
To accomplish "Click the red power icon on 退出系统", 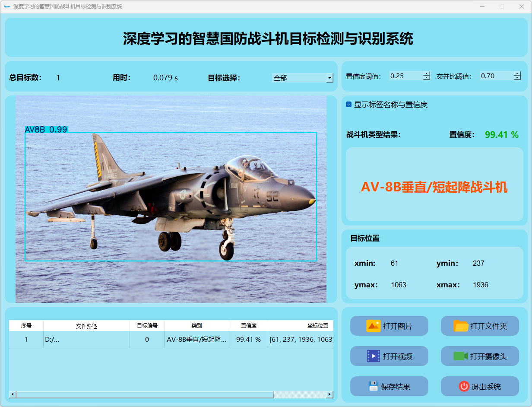I will click(x=464, y=386).
